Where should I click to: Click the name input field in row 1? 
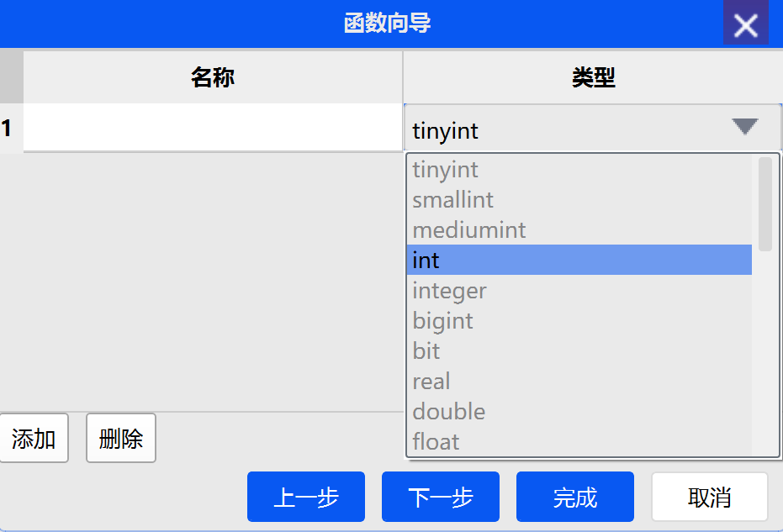tap(213, 127)
